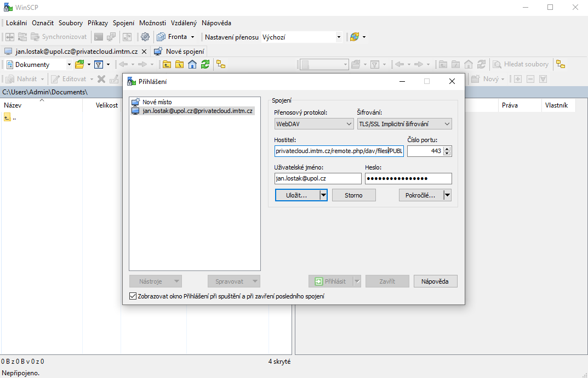
Task: Open the Nápověda menu in menu bar
Action: (216, 23)
